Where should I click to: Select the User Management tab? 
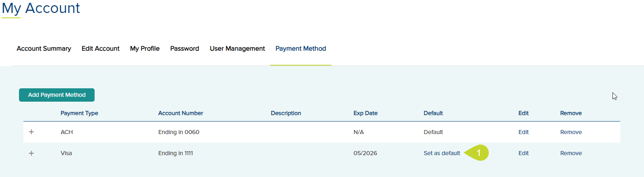(x=237, y=49)
